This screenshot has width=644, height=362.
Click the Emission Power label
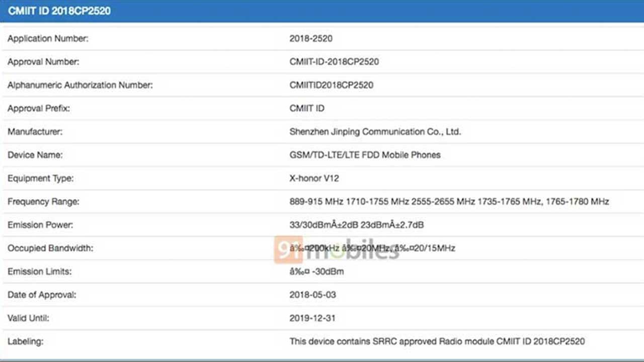pyautogui.click(x=40, y=225)
